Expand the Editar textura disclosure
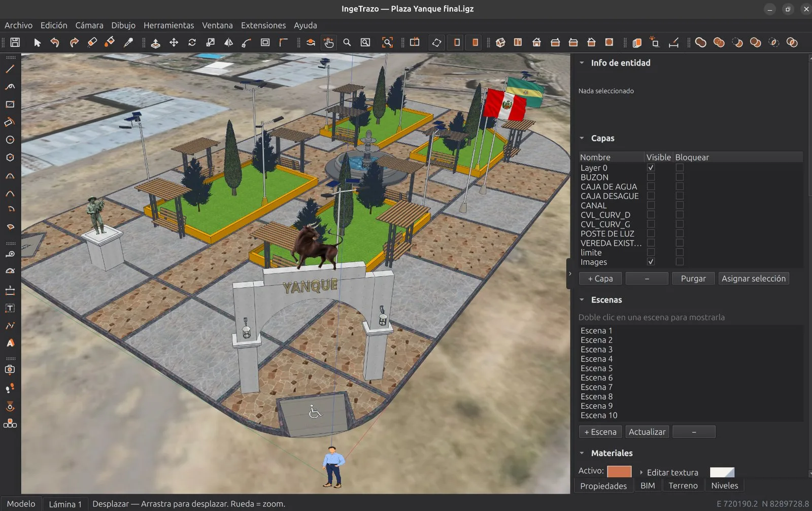Screen dimensions: 812x511 pos(641,472)
